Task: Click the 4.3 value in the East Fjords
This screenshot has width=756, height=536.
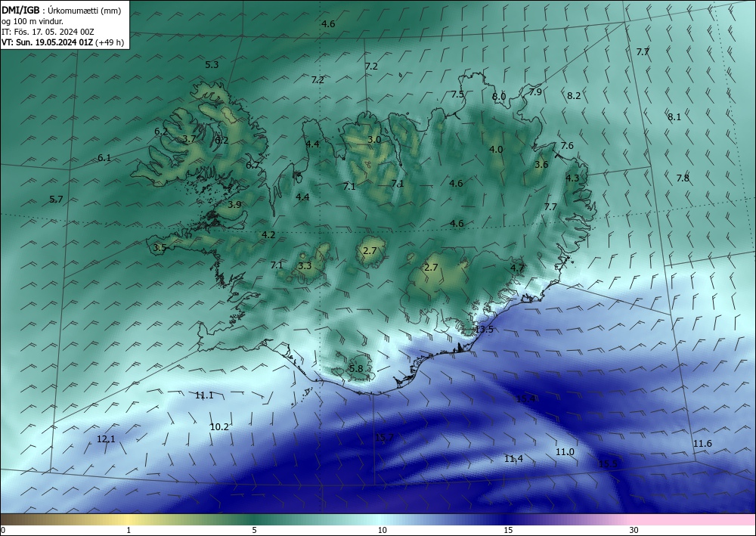Action: pos(572,178)
